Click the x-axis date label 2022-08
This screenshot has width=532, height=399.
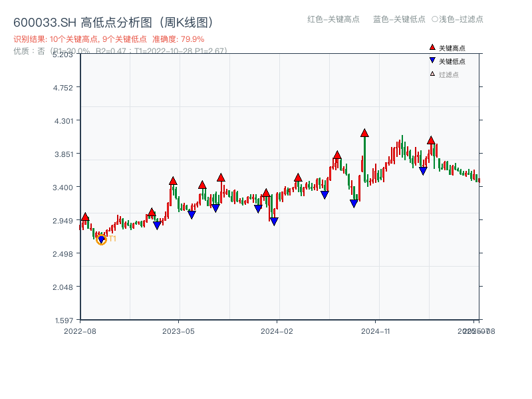tap(80, 331)
